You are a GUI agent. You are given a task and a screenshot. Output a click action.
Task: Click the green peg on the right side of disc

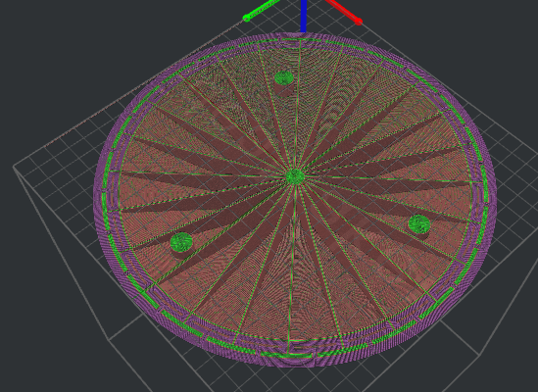tap(419, 224)
